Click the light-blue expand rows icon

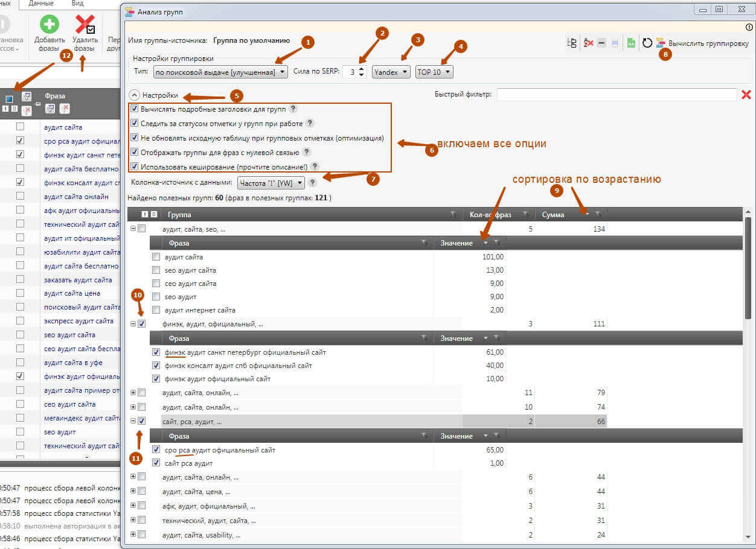(x=614, y=43)
